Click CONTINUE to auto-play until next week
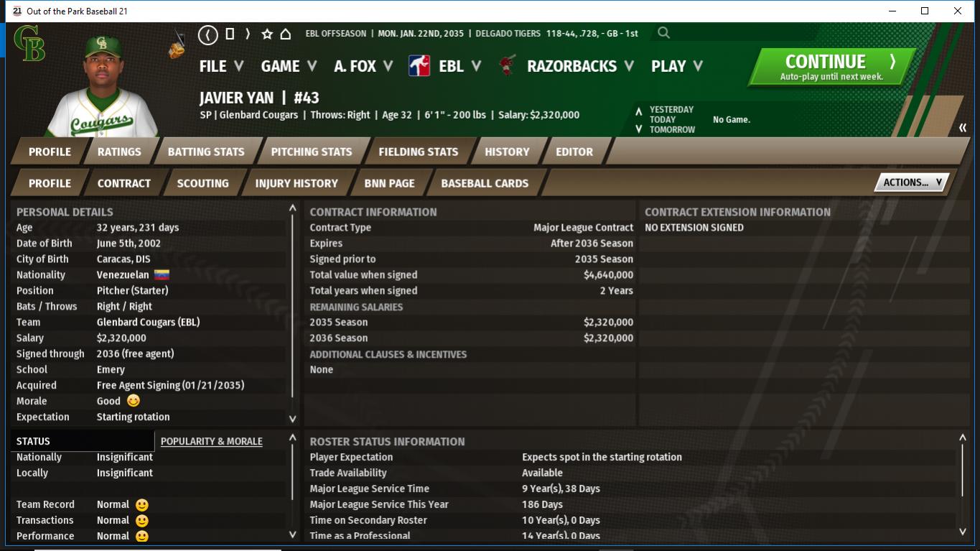980x551 pixels. pos(832,67)
